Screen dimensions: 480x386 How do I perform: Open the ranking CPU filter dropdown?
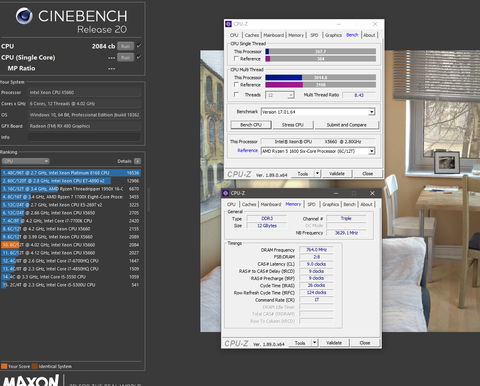[x=26, y=161]
